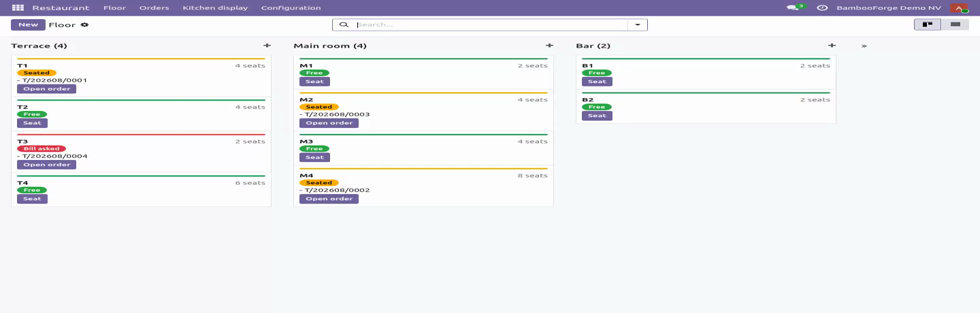Click order reference T/202608/0003
This screenshot has height=313, width=980.
click(x=338, y=114)
